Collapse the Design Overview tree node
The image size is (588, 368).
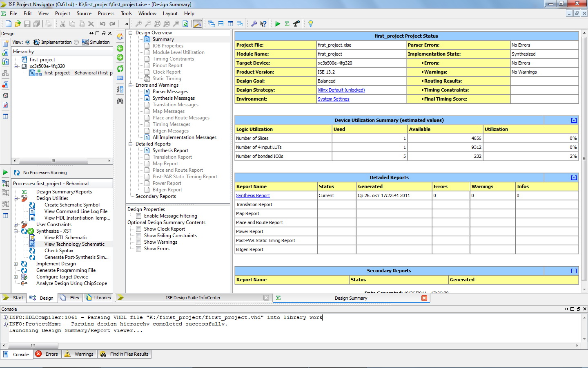[131, 33]
